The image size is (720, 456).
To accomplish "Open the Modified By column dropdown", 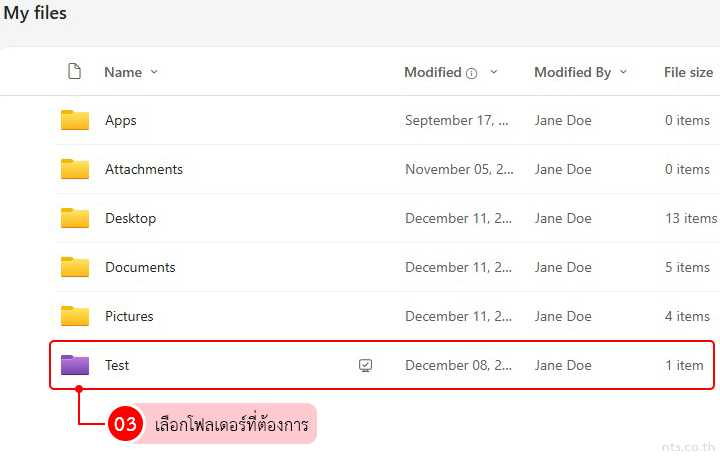I will [x=624, y=72].
